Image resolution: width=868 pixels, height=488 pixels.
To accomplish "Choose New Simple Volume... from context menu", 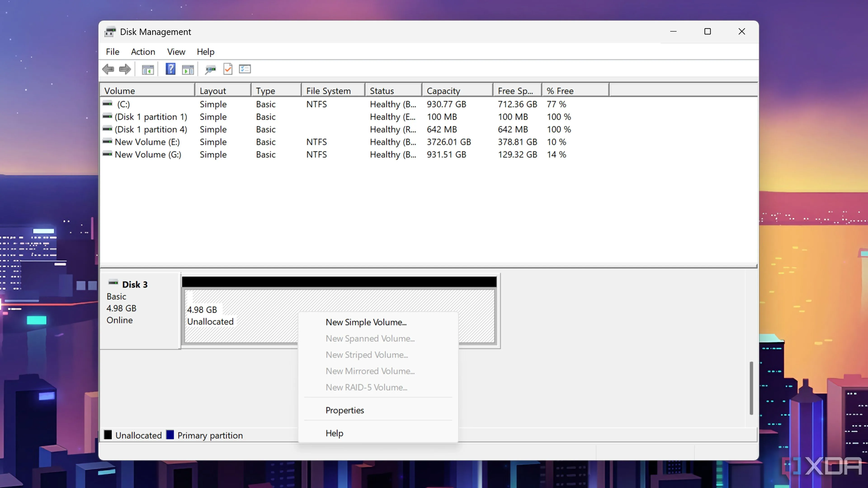I will [x=378, y=322].
